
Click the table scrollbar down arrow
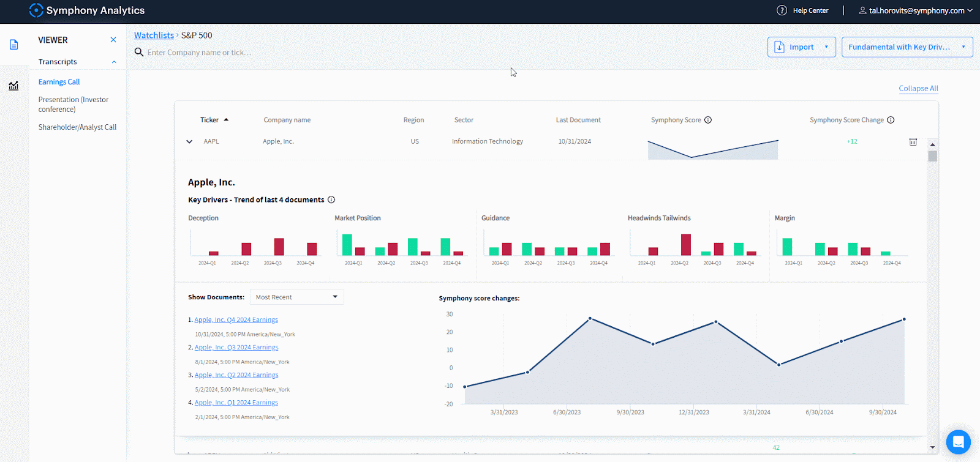coord(932,447)
